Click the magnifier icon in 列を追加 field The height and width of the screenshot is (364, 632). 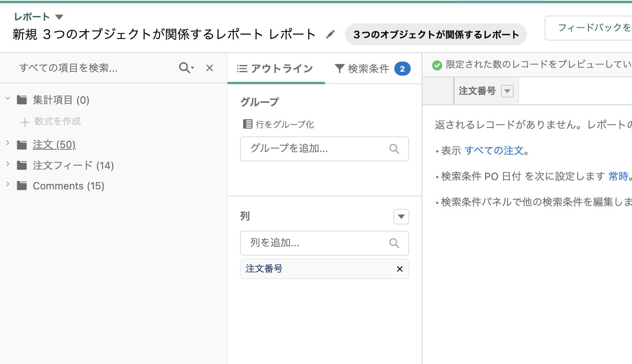(394, 243)
